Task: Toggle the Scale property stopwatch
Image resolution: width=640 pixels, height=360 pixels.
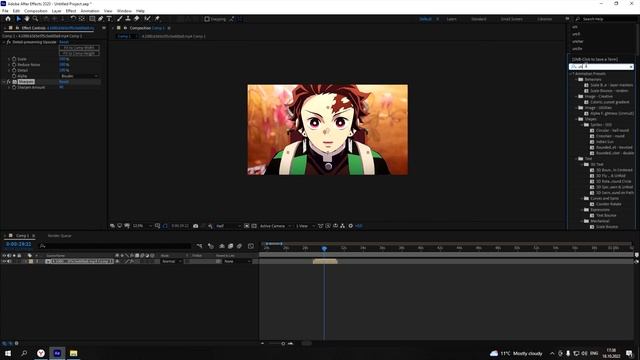Action: pos(14,59)
